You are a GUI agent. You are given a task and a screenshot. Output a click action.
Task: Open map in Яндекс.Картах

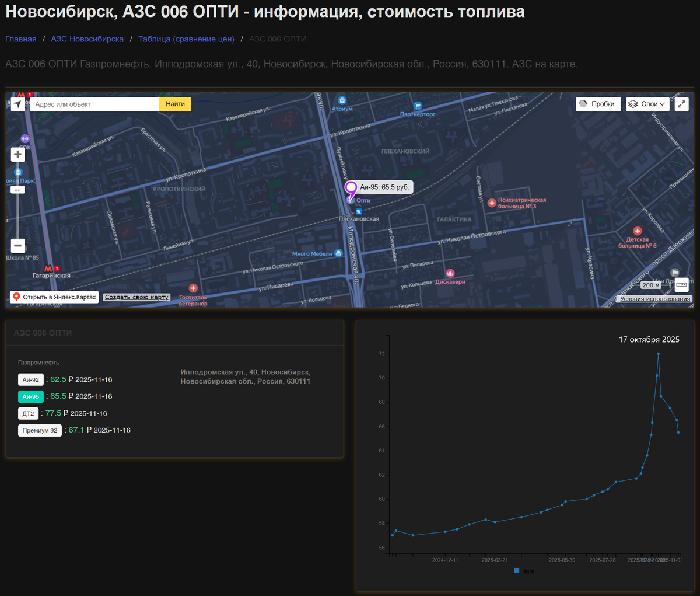click(x=54, y=297)
